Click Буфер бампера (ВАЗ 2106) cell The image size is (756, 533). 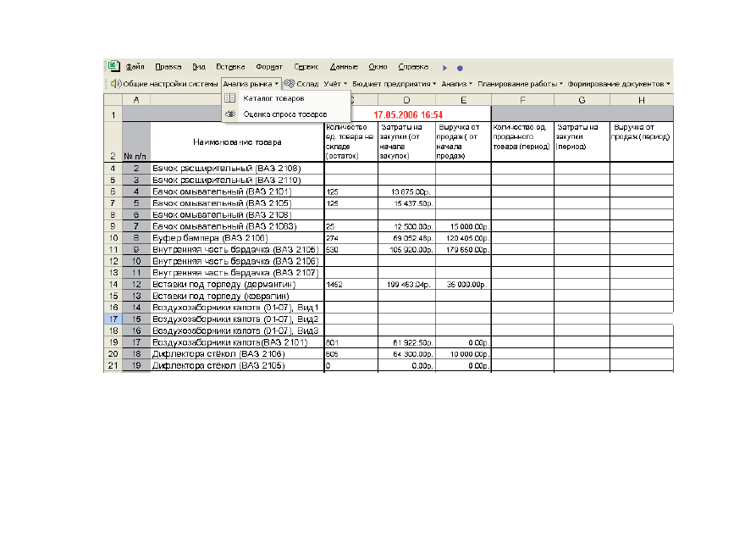tap(237, 238)
